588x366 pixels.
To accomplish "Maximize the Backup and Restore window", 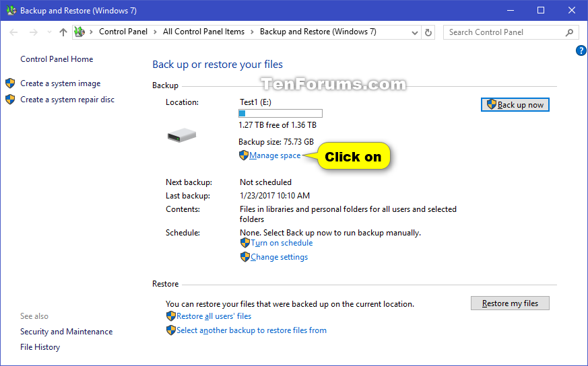I will point(541,11).
